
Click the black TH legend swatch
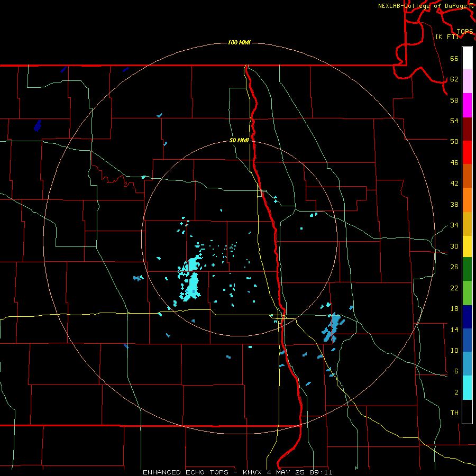pos(467,411)
